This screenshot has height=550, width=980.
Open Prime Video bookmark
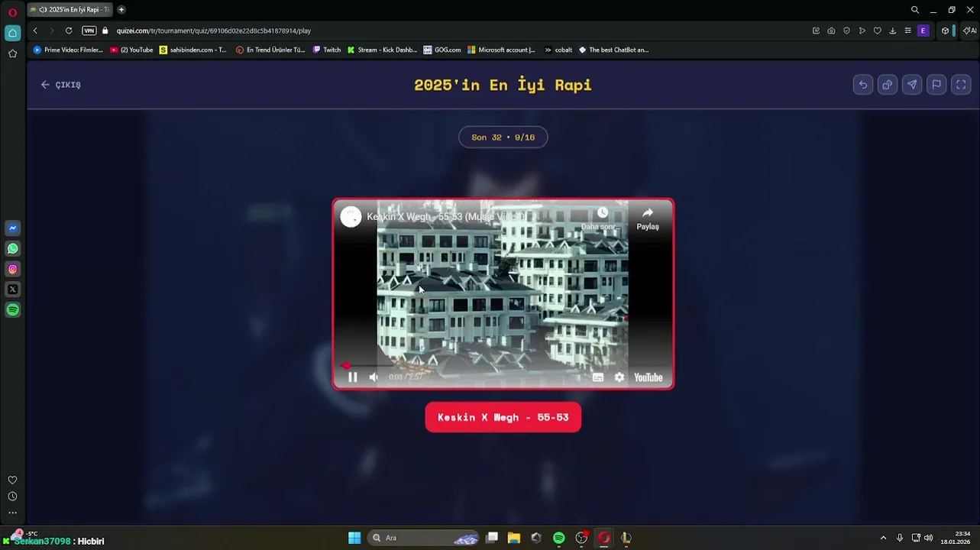tap(67, 50)
